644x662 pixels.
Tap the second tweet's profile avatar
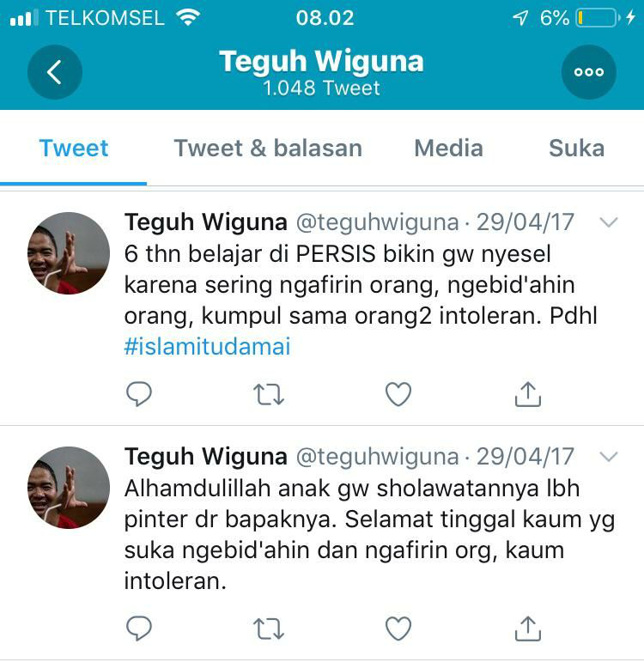point(69,488)
